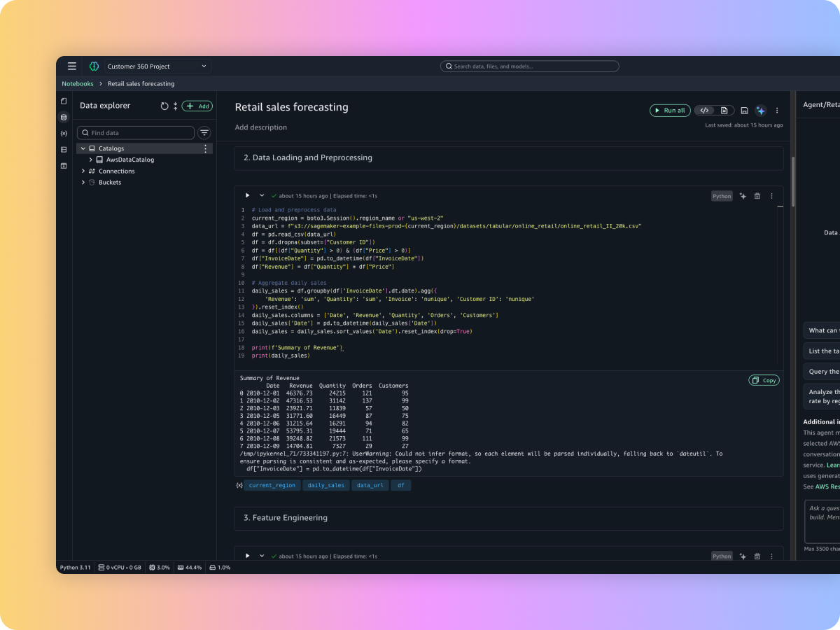Open the Customer 360 Project dropdown

tap(157, 66)
